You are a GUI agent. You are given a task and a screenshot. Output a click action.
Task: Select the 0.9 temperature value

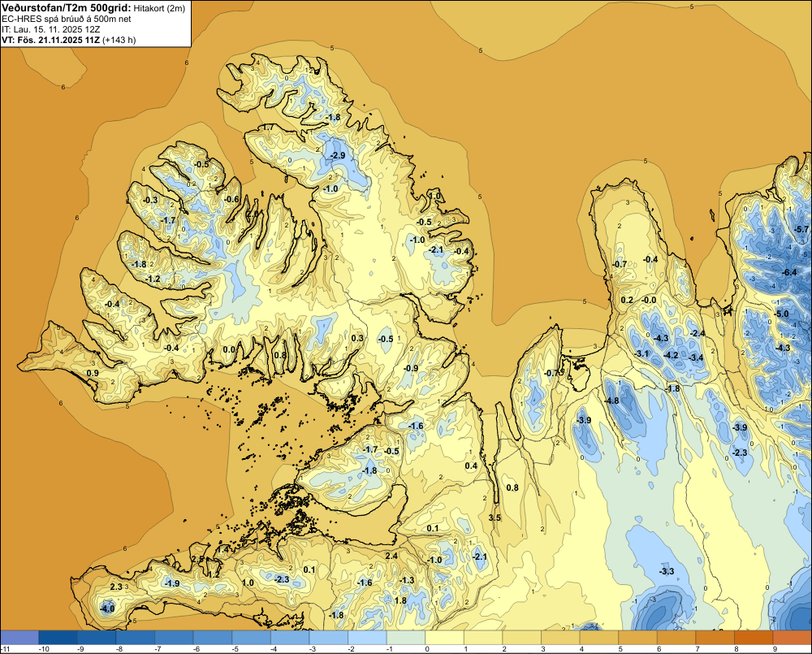93,374
